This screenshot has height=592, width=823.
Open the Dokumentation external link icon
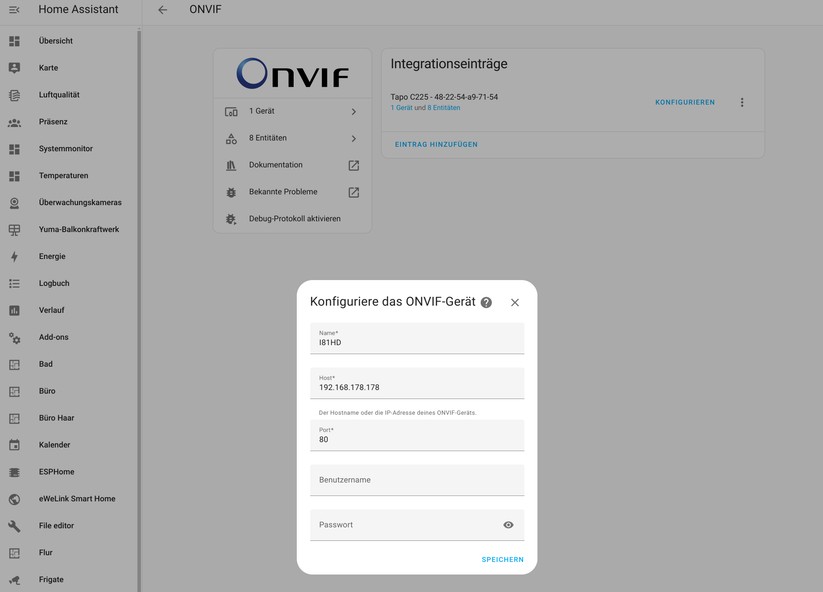coord(354,165)
